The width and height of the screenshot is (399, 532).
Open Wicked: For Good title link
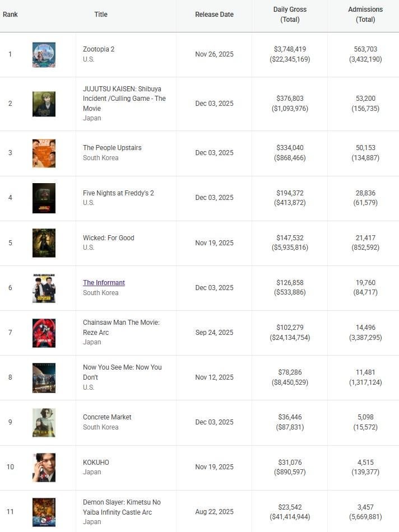(109, 238)
